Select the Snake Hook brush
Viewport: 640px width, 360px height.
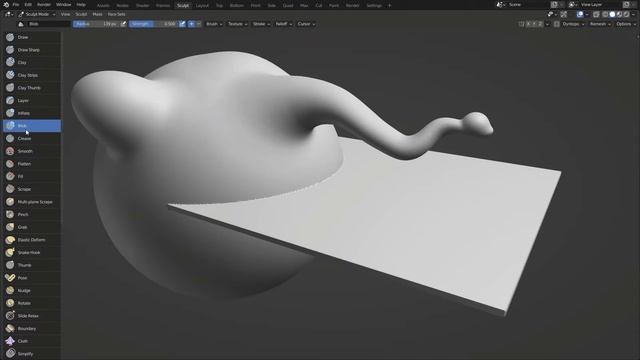(32, 252)
